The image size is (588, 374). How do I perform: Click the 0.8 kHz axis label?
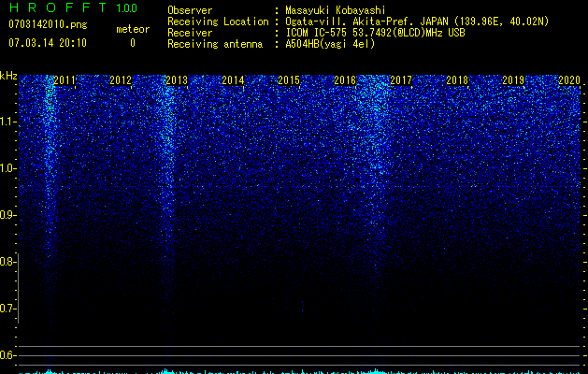coord(7,262)
